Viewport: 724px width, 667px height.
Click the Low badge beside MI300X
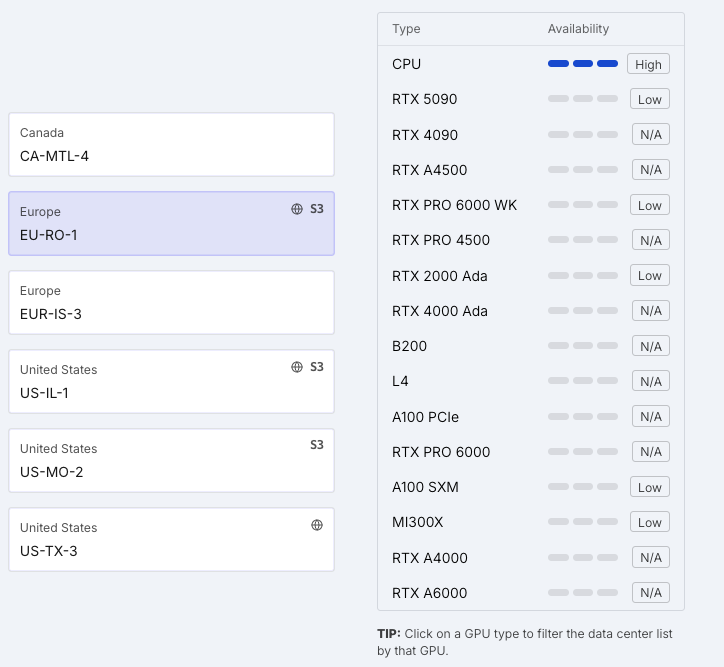[x=650, y=522]
